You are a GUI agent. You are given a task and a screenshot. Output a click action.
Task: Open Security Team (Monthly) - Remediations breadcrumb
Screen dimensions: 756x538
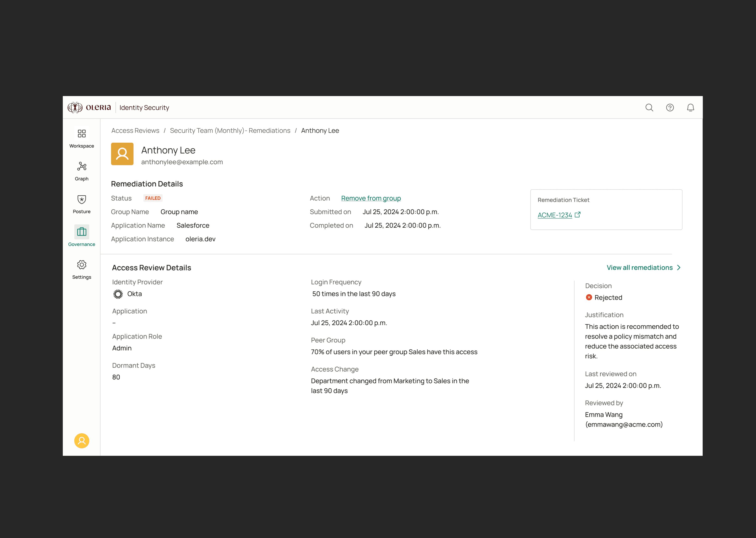(230, 130)
